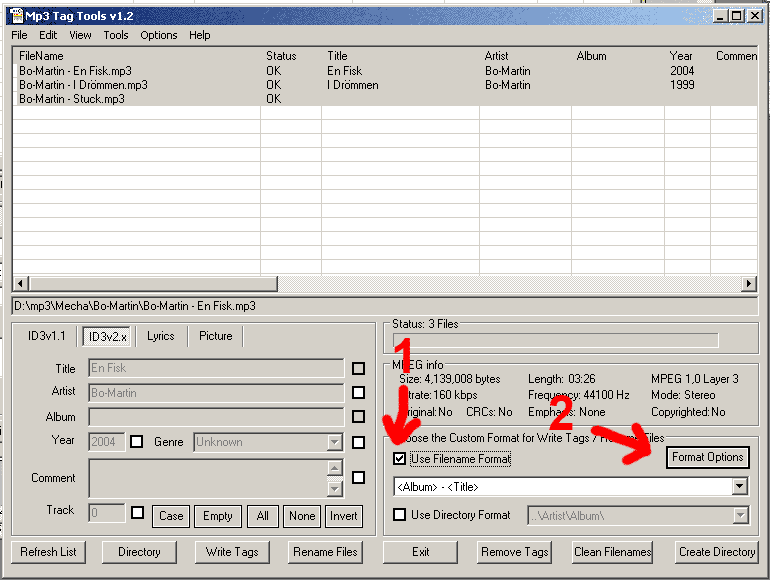Switch to the Picture tab

216,336
